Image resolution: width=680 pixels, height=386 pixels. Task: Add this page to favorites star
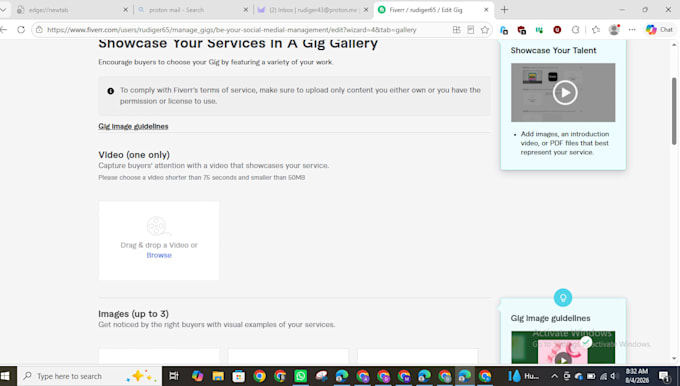coord(485,29)
